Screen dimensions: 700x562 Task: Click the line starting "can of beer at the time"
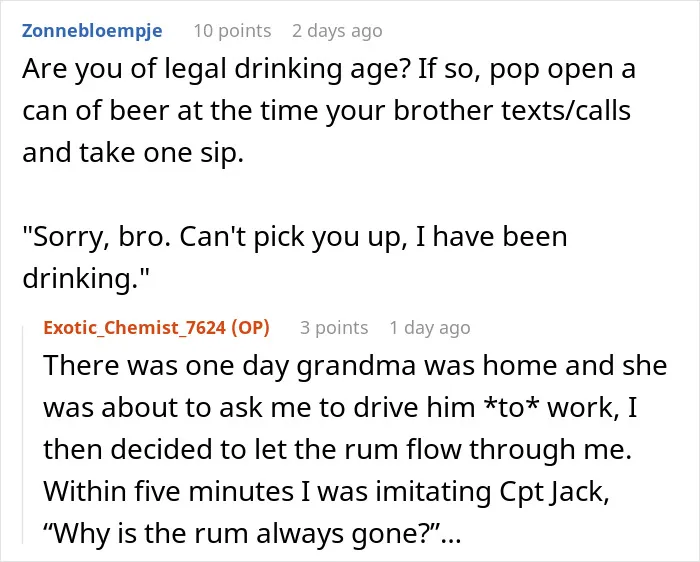(326, 111)
